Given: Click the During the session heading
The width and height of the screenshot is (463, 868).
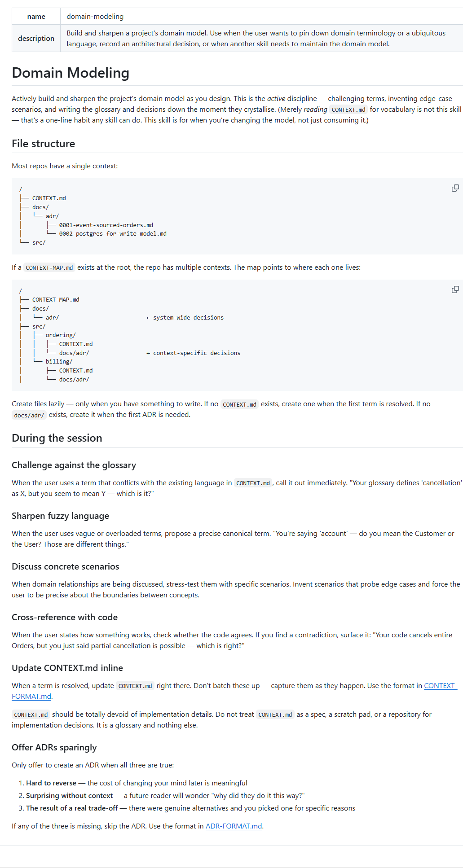Looking at the screenshot, I should (57, 438).
